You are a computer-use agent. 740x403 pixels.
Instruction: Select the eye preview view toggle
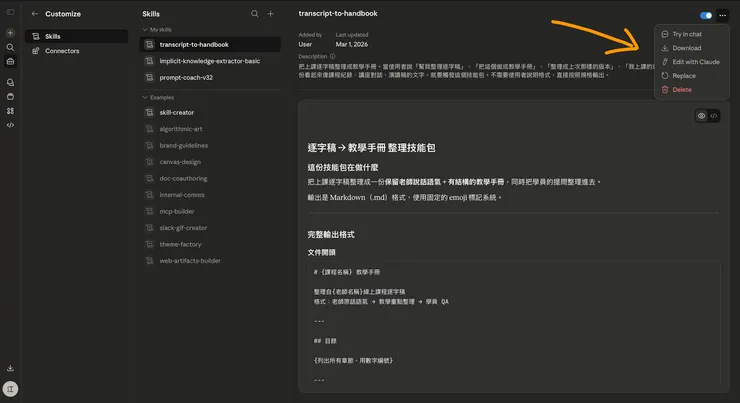702,116
